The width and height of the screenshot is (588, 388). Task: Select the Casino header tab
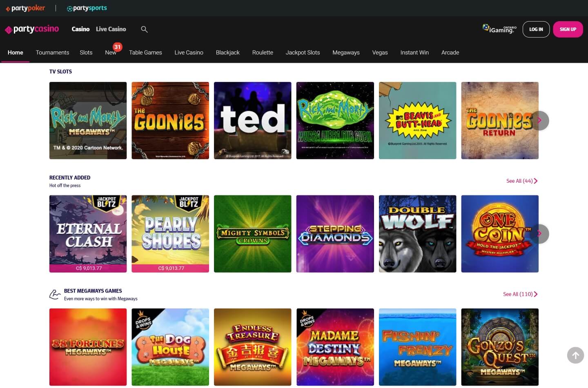pos(80,29)
